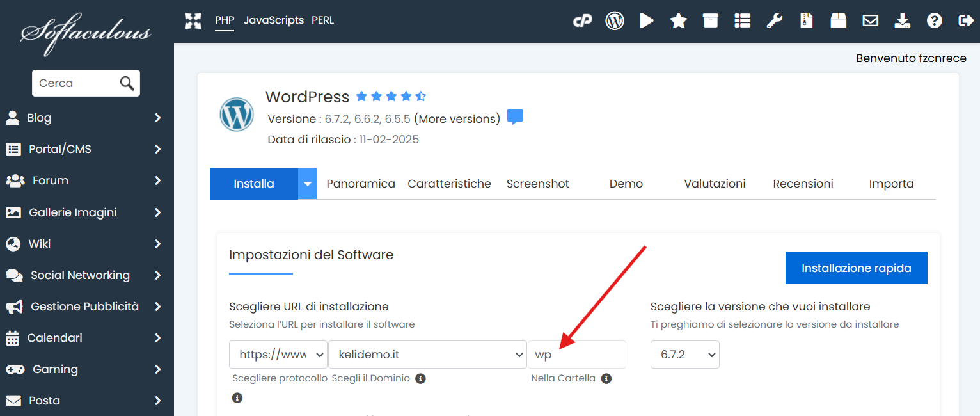Viewport: 980px width, 416px height.
Task: Open the 6.7.2 version dropdown
Action: (x=685, y=355)
